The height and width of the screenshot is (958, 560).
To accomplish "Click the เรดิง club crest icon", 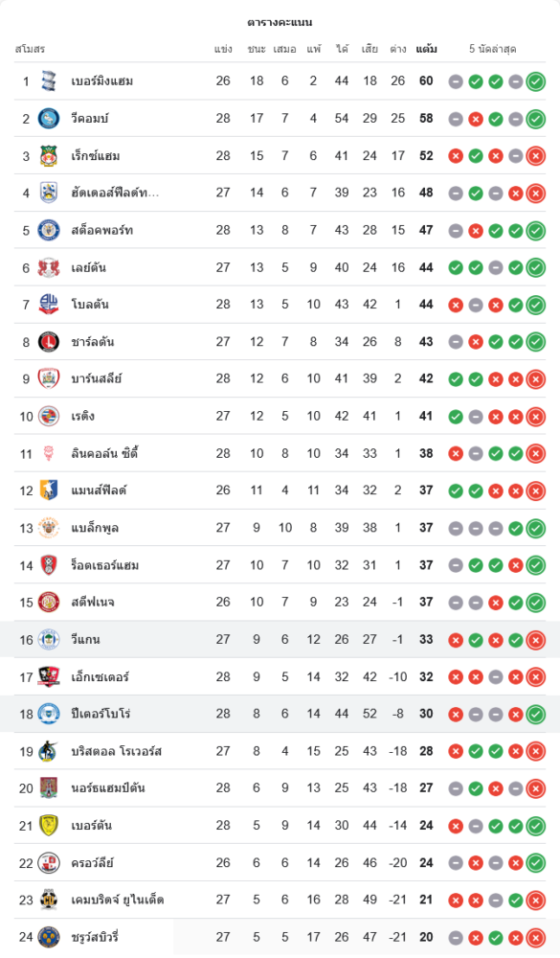I will point(49,416).
